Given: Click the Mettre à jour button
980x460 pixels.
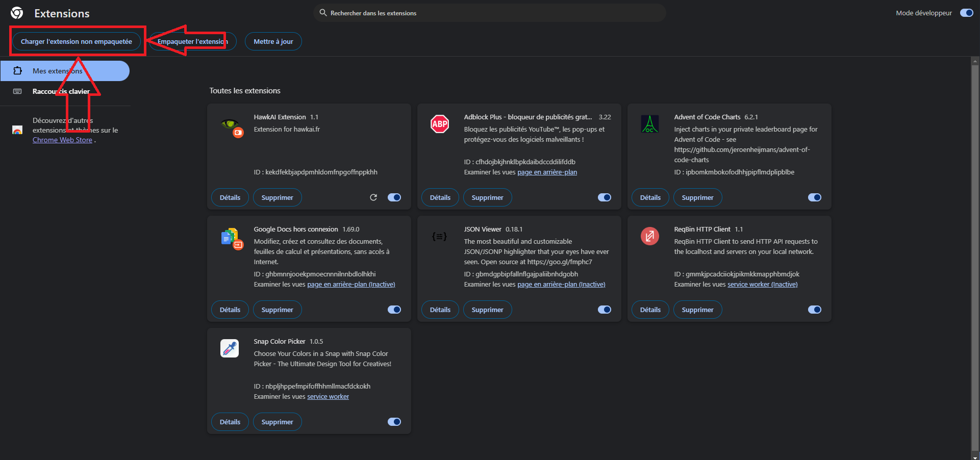Looking at the screenshot, I should point(273,41).
